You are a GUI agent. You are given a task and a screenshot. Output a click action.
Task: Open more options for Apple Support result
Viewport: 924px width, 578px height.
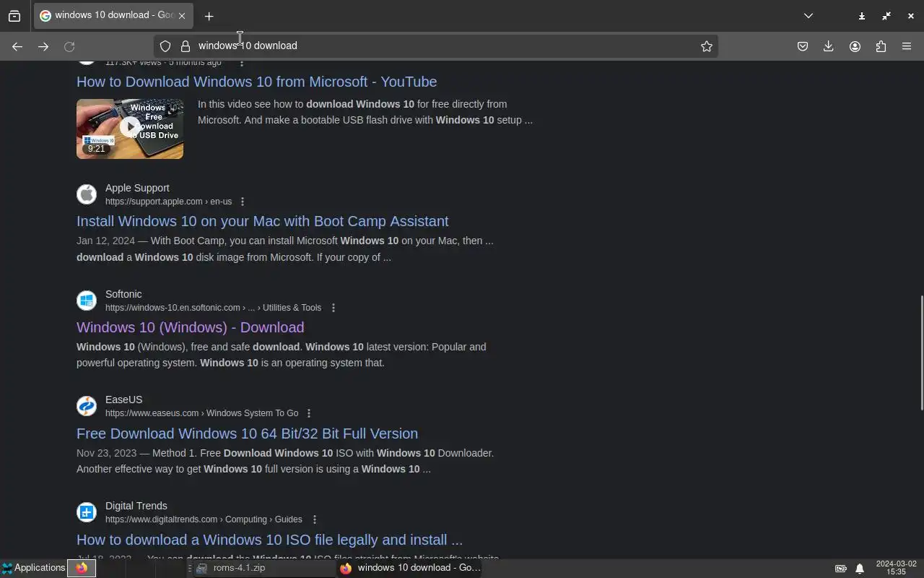coord(243,202)
